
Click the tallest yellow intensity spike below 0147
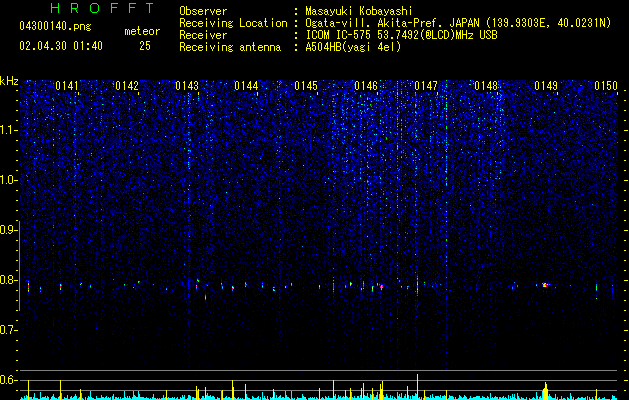click(x=417, y=387)
